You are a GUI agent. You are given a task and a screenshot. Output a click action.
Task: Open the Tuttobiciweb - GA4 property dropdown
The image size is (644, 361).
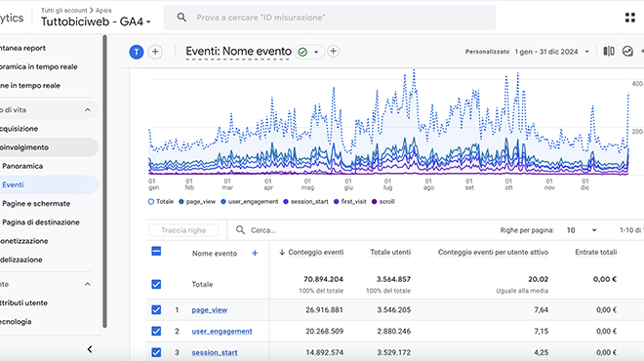(x=96, y=21)
